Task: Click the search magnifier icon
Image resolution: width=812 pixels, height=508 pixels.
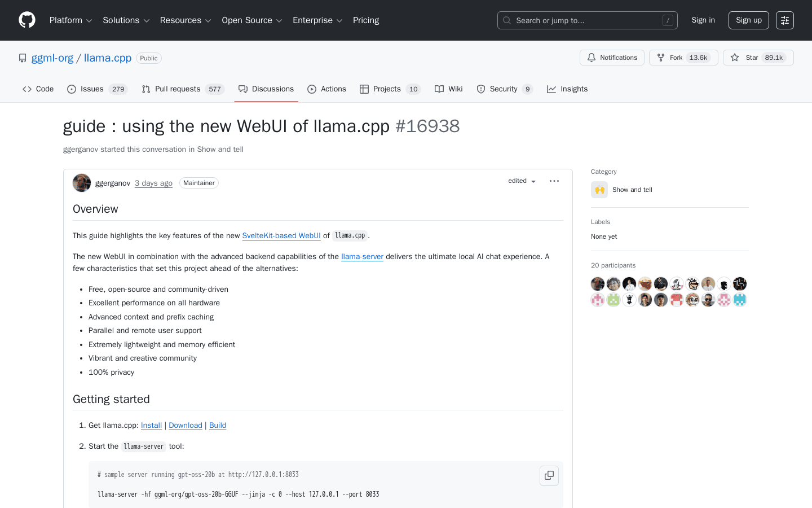Action: [506, 20]
